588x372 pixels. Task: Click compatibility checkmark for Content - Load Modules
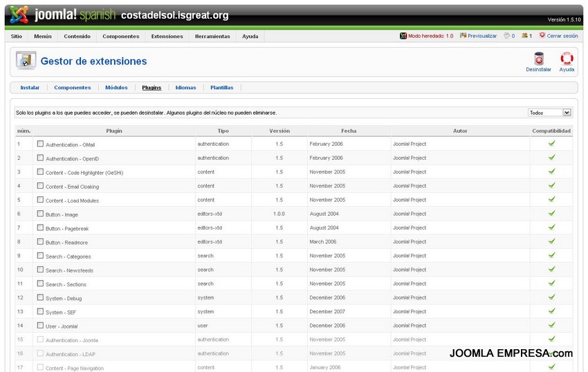(x=551, y=199)
